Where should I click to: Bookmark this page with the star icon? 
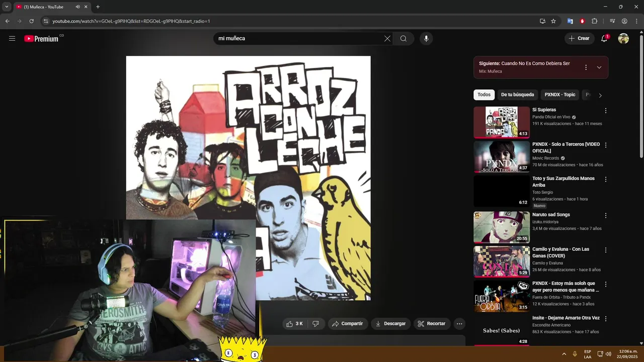click(553, 21)
